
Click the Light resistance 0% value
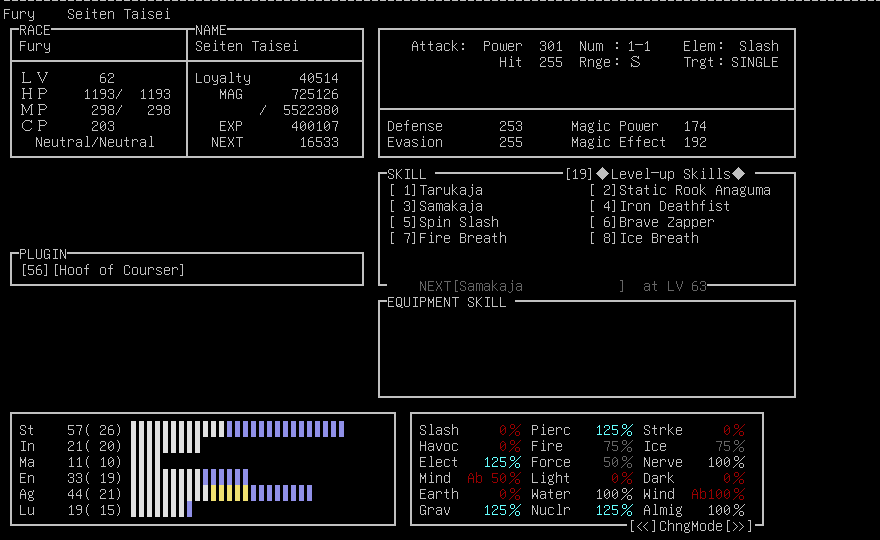tap(622, 478)
